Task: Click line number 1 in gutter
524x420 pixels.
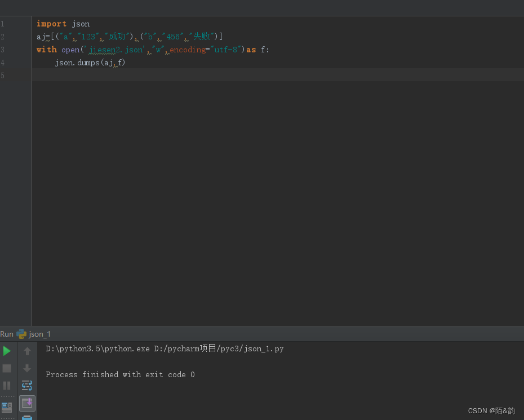Action: [x=3, y=24]
